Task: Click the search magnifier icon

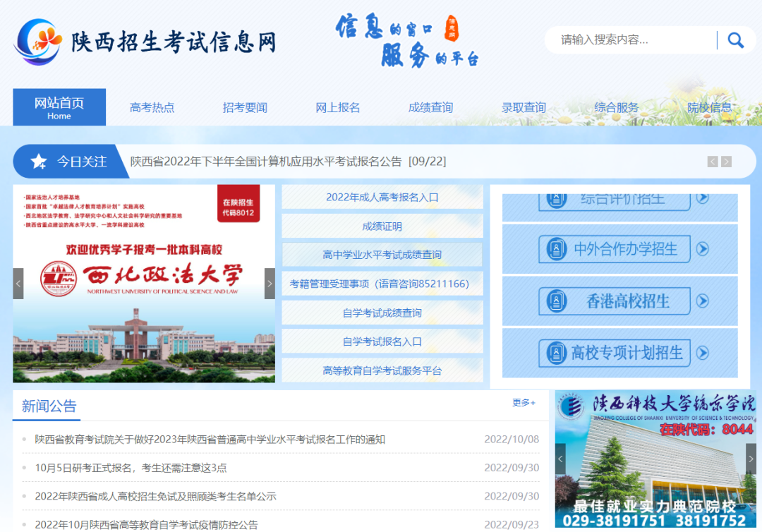Action: pos(736,40)
